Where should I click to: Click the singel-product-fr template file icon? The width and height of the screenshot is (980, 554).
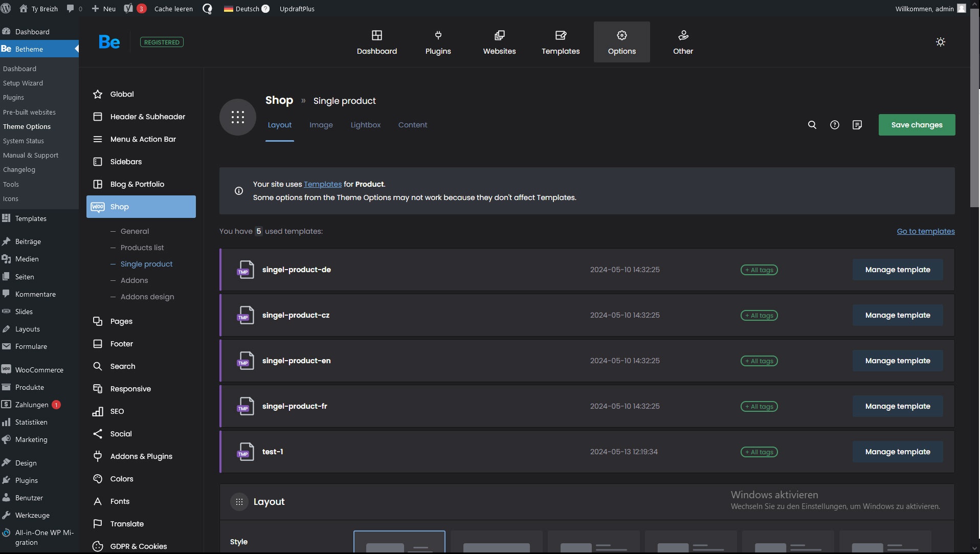point(245,406)
